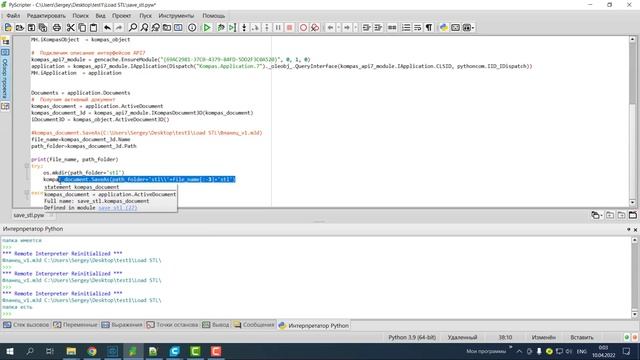Open Google Chrome from the taskbar
Viewport: 640px width, 360px height.
pos(92,351)
